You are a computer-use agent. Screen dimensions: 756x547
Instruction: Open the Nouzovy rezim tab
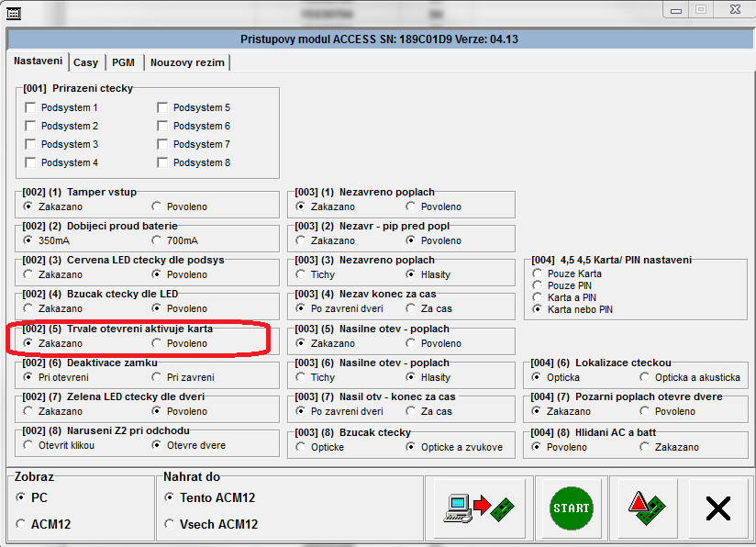coord(187,62)
